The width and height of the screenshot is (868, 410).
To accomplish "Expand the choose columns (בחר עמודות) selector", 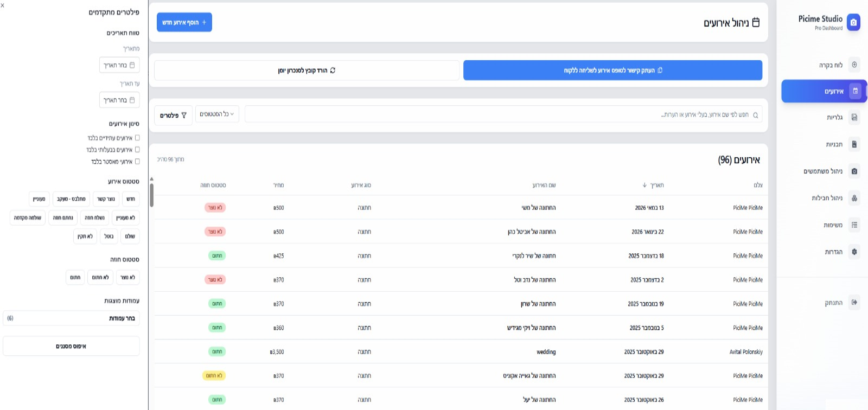I will (x=71, y=318).
